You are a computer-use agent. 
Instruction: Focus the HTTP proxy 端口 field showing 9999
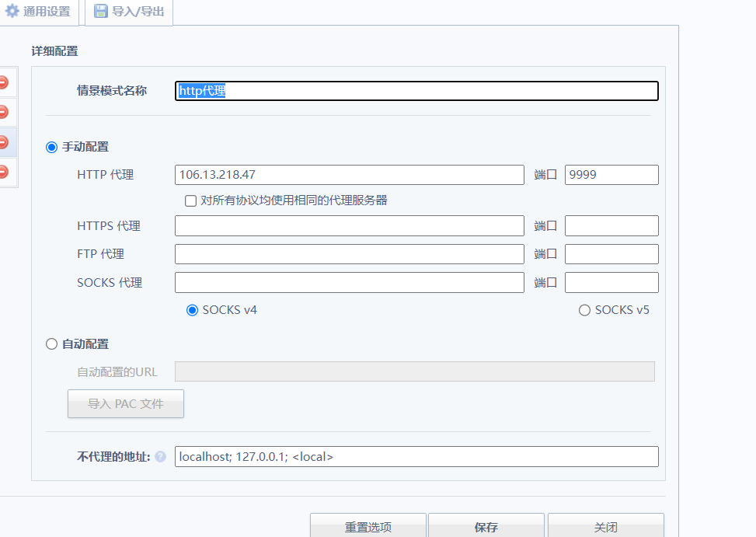(x=611, y=175)
